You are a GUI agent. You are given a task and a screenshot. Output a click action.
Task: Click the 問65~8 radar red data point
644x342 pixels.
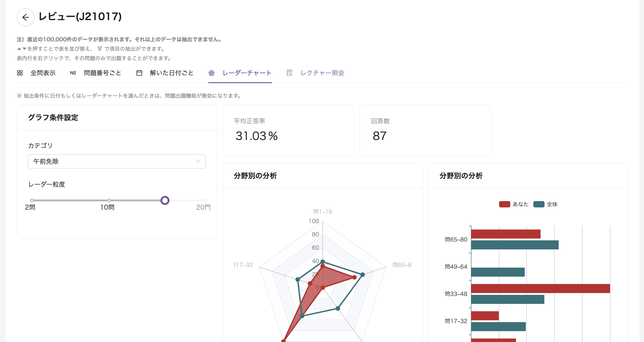coord(354,277)
